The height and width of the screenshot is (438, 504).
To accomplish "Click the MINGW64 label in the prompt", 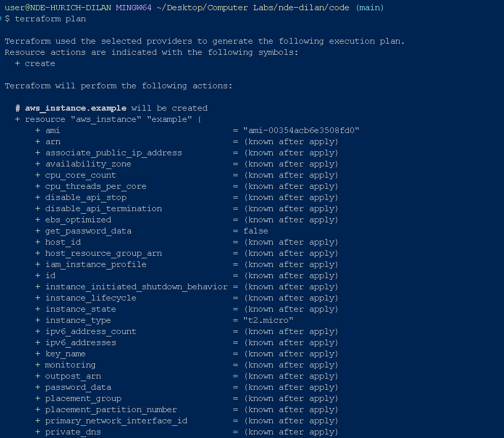I will (134, 8).
